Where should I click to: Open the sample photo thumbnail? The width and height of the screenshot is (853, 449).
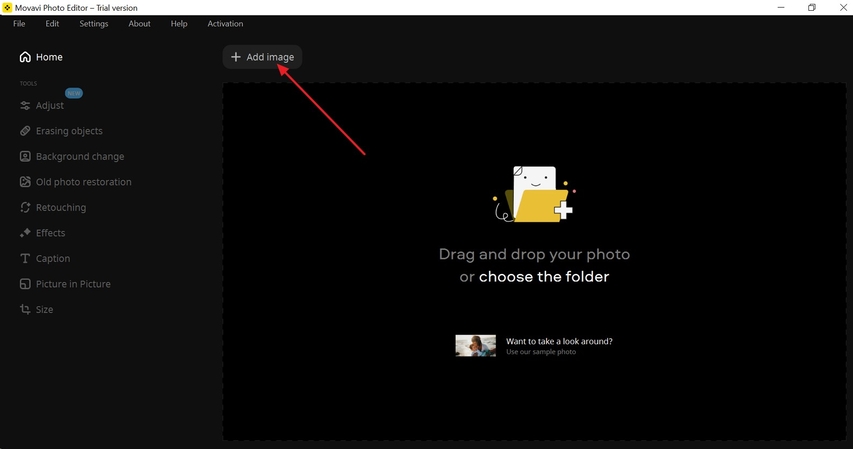[x=475, y=346]
